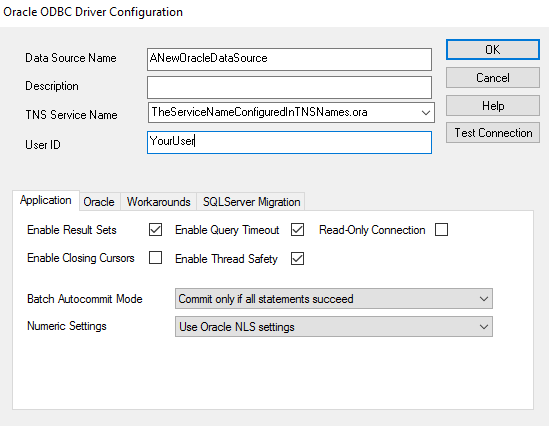This screenshot has height=426, width=549.
Task: Click into the empty Description field
Action: 289,87
